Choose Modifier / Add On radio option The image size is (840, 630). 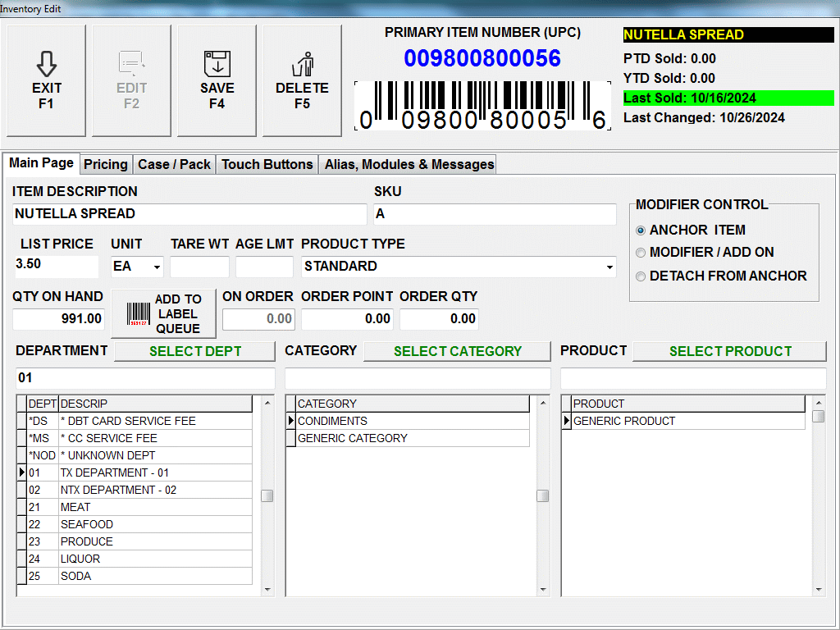[641, 253]
